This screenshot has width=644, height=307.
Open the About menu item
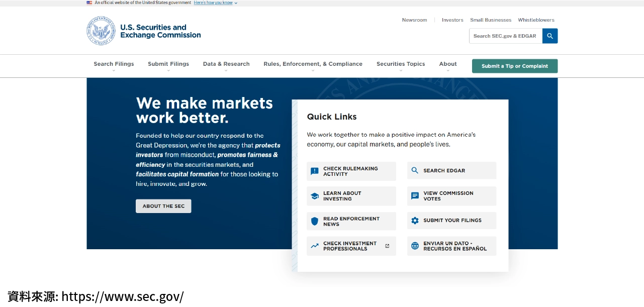(x=448, y=64)
